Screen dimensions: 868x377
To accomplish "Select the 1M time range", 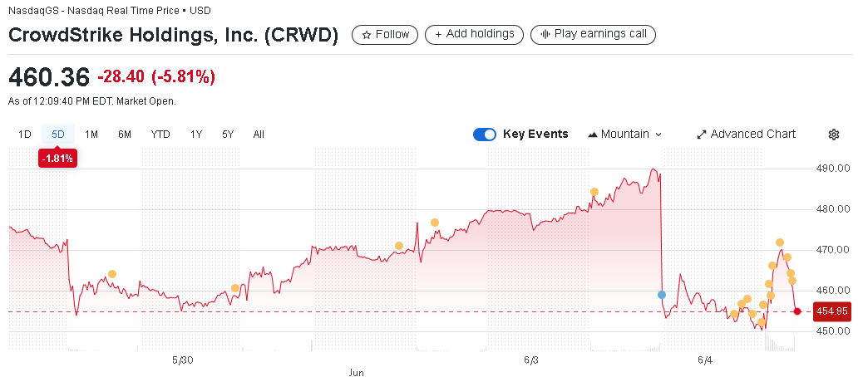I will 91,135.
